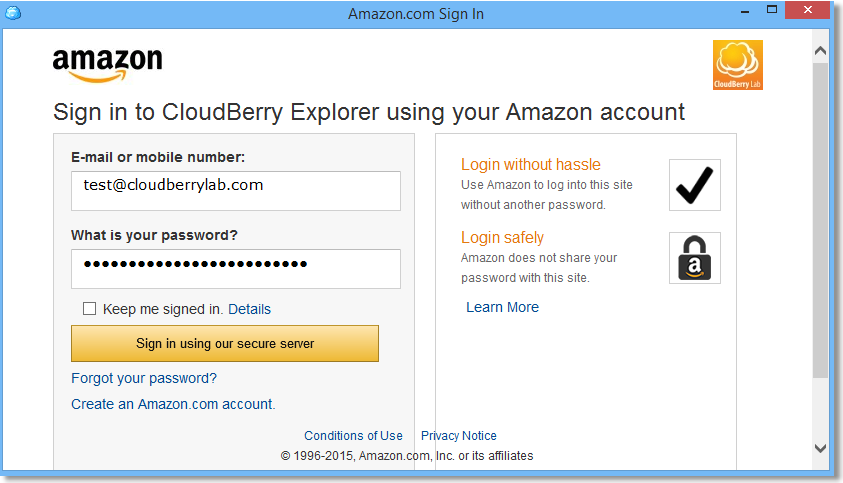
Task: Click the CloudBerry Lab logo icon
Action: pyautogui.click(x=738, y=65)
